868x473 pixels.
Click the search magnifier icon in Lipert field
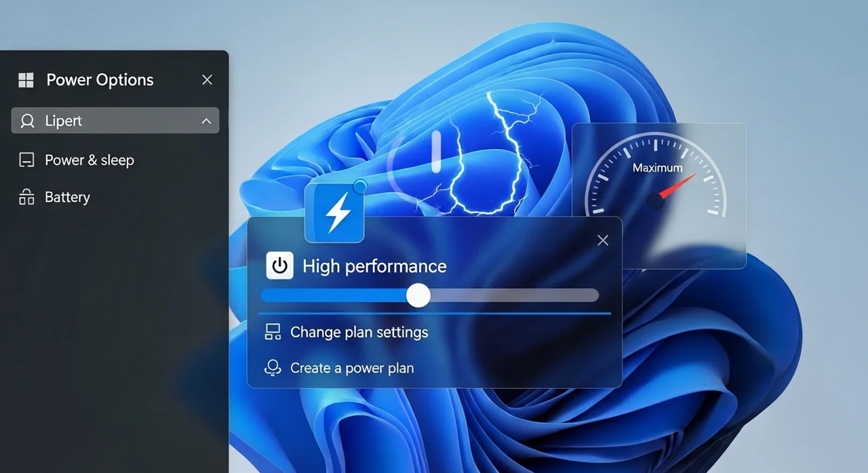pos(27,121)
